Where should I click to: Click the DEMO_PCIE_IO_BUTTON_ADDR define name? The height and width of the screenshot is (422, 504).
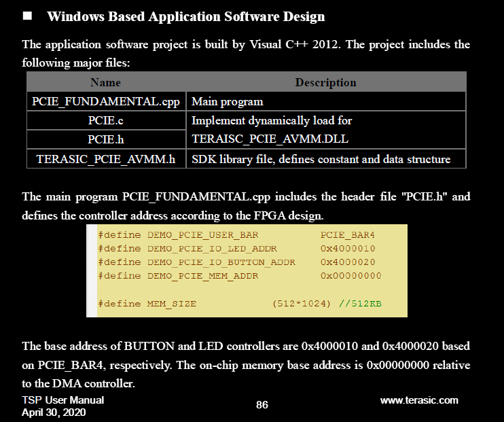(x=221, y=262)
